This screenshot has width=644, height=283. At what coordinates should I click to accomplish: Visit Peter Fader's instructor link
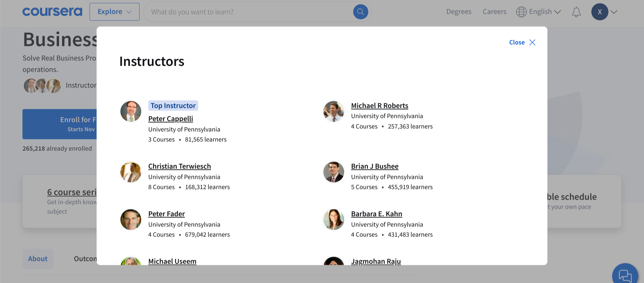pyautogui.click(x=166, y=214)
